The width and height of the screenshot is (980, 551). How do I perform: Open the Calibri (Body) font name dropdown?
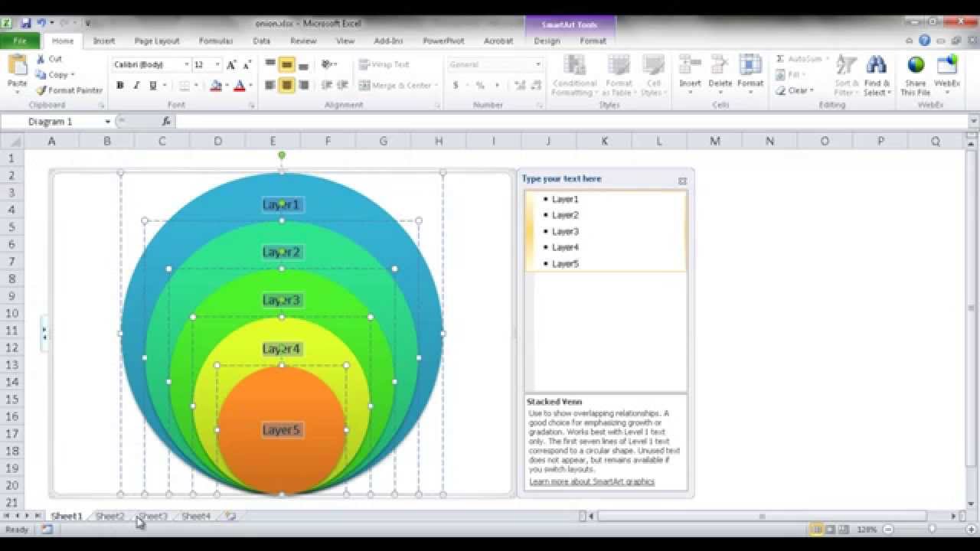click(186, 65)
